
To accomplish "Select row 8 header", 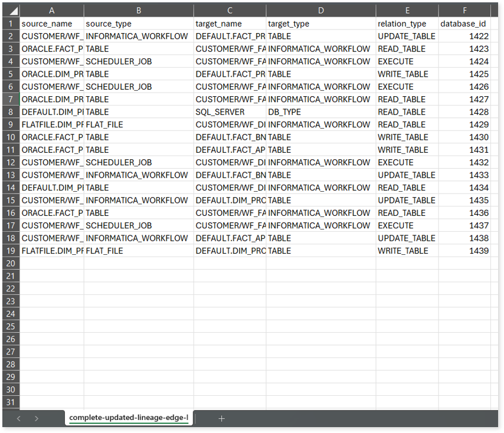I will tap(10, 112).
